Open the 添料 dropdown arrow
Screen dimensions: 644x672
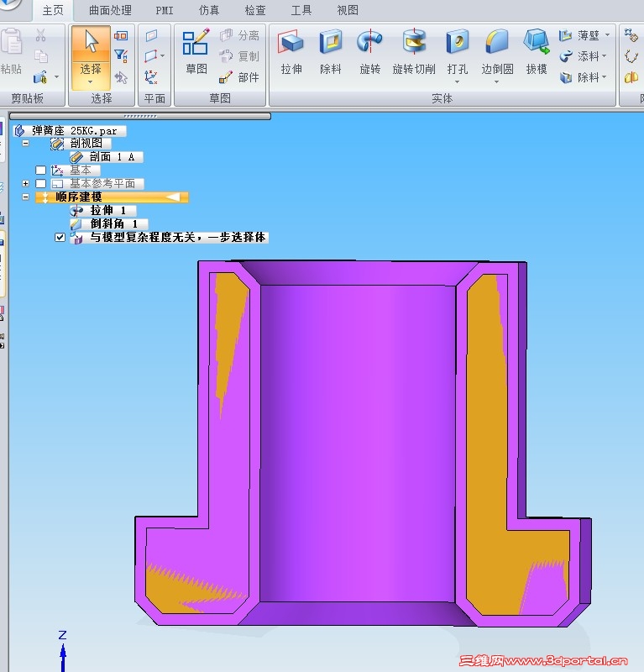[x=605, y=55]
